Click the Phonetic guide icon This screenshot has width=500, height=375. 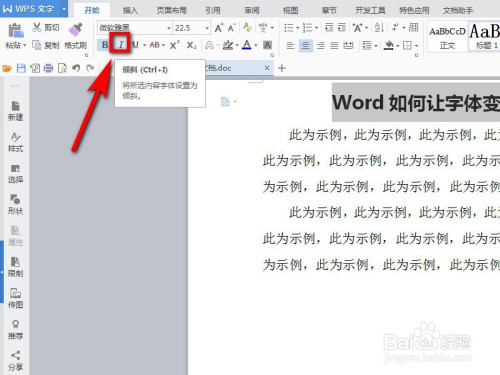(263, 28)
